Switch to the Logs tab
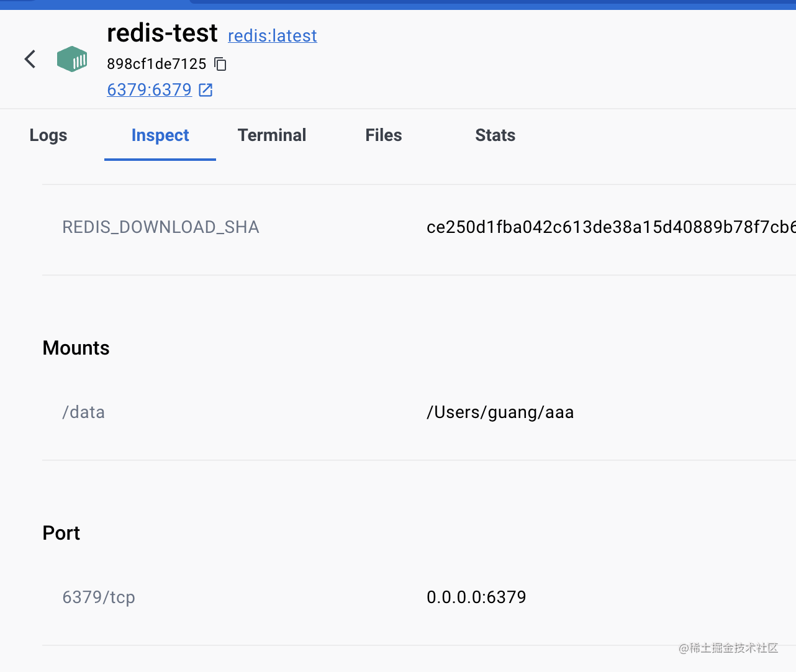 point(48,135)
